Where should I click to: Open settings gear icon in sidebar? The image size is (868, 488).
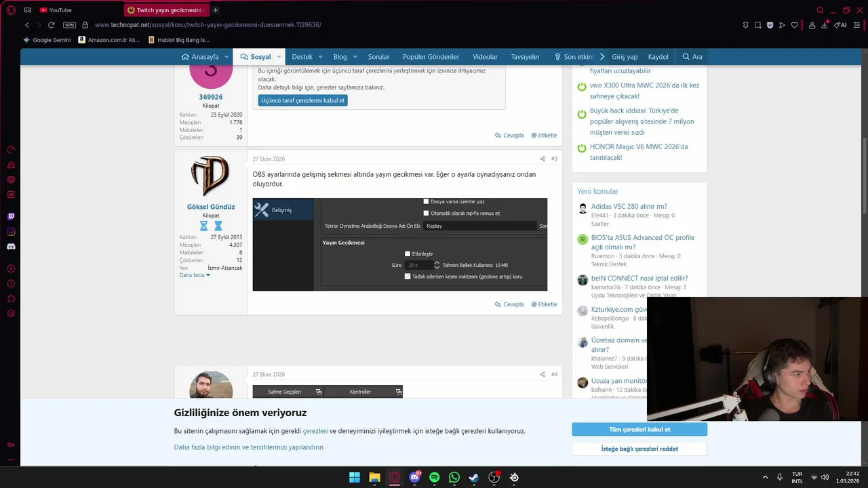(x=11, y=313)
